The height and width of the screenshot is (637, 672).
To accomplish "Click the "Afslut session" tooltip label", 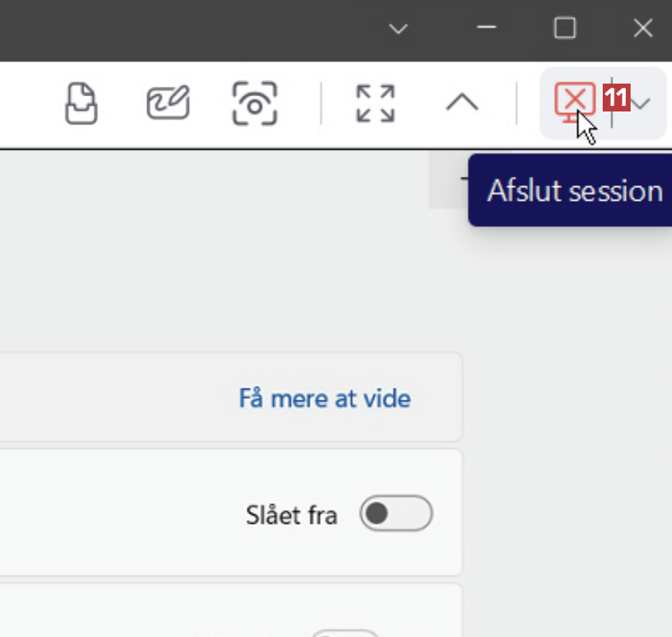I will point(575,191).
